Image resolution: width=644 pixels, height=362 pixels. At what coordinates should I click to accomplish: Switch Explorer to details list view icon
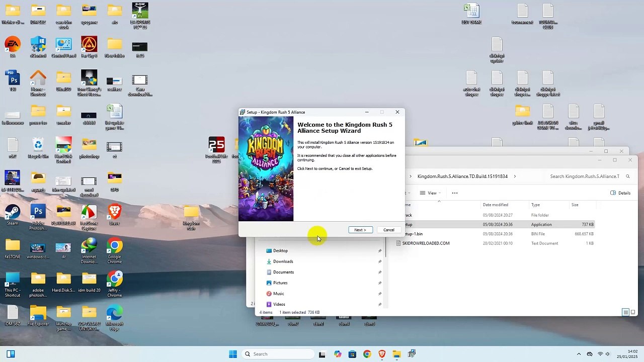tap(625, 312)
